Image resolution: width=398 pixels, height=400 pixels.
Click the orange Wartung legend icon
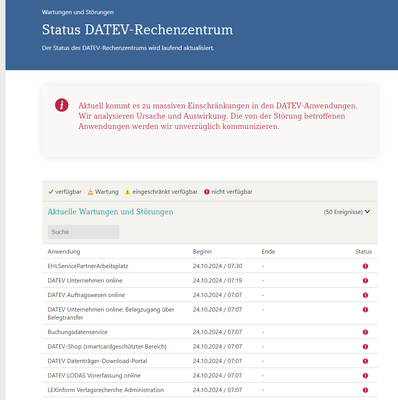(x=90, y=192)
